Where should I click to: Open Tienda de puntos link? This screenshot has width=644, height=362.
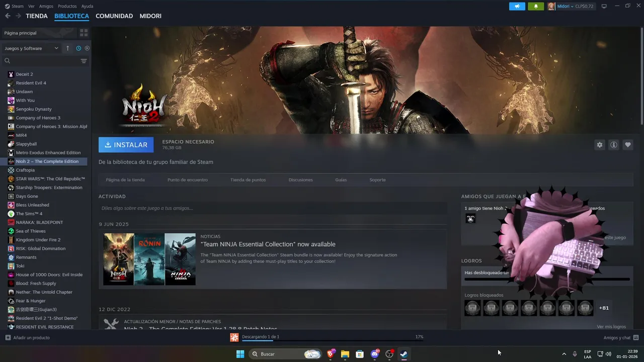pyautogui.click(x=248, y=180)
